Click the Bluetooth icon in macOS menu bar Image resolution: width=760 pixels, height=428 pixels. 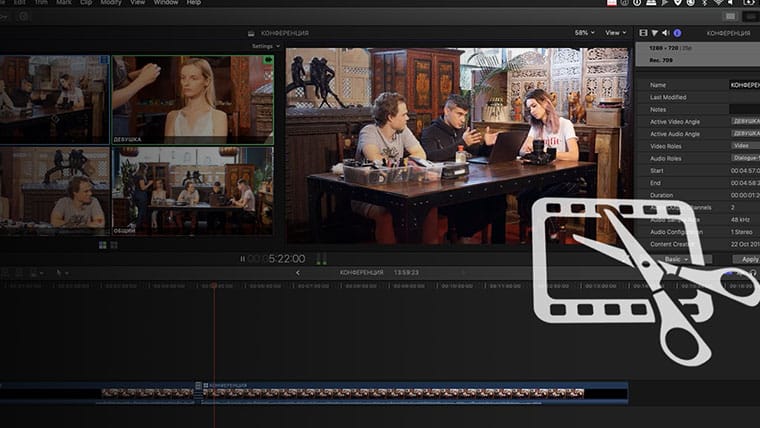(705, 3)
